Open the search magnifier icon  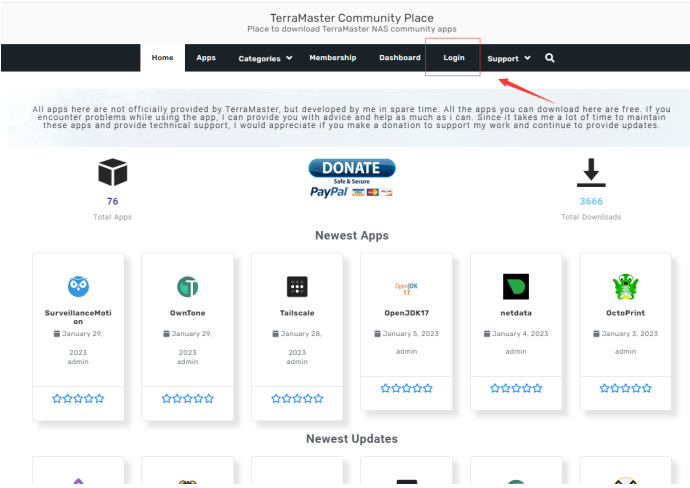pyautogui.click(x=550, y=58)
